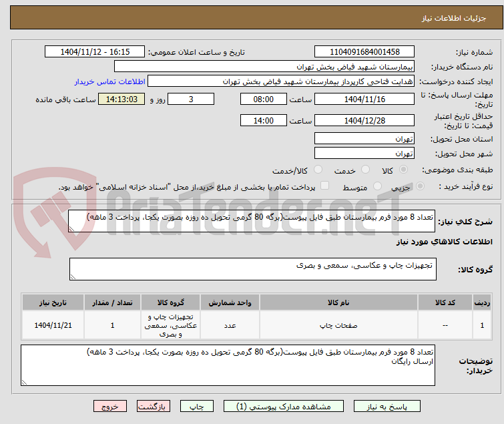Click the صفحات چاپ item name cell
Image resolution: width=504 pixels, height=424 pixels.
338,325
